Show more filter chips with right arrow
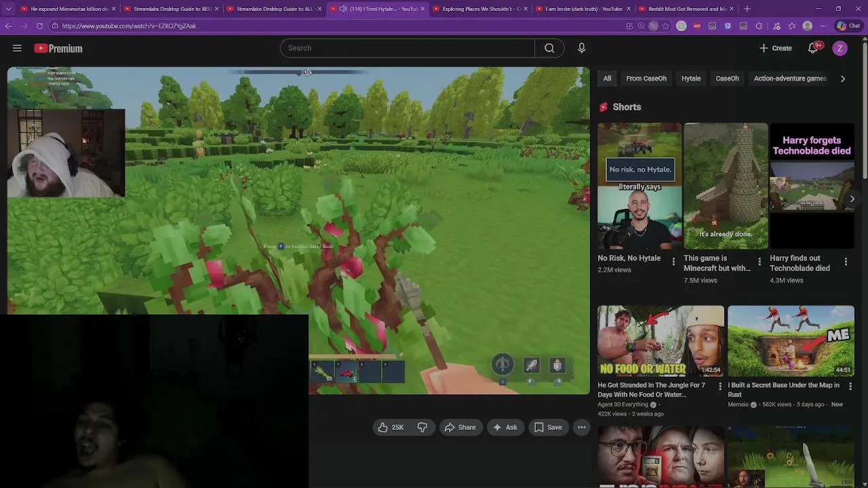The image size is (868, 488). [842, 79]
